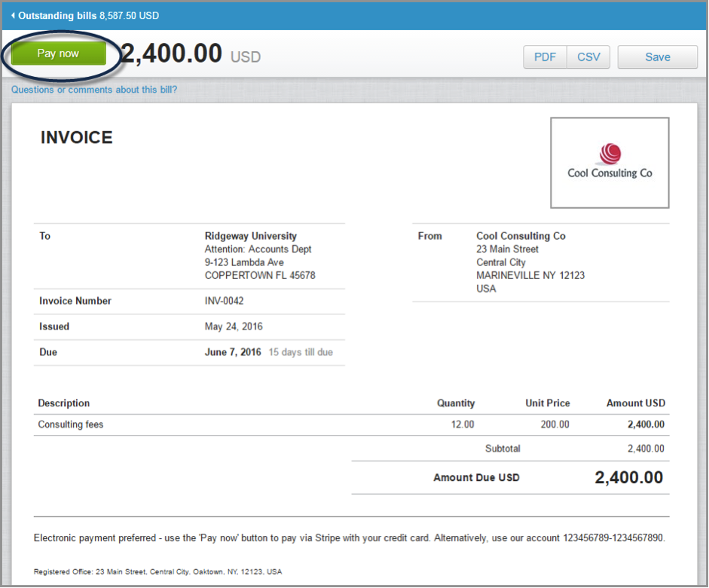
Task: Click the Amount USD column header
Action: pyautogui.click(x=636, y=403)
